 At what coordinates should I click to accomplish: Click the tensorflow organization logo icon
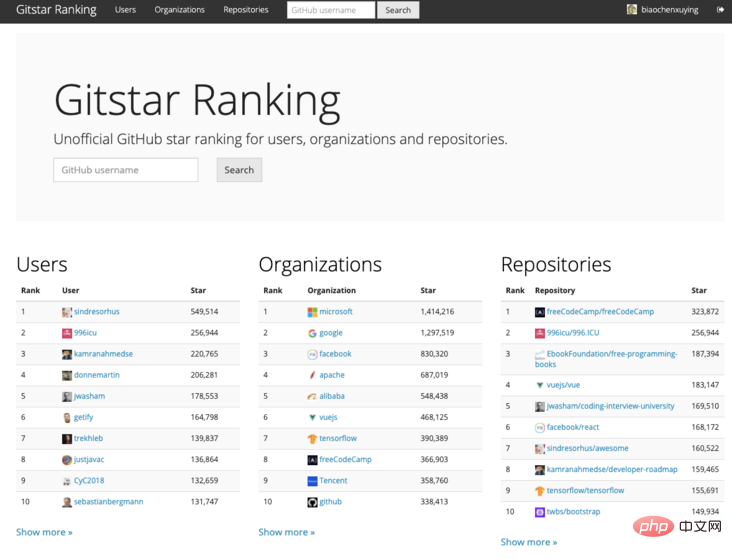point(312,439)
